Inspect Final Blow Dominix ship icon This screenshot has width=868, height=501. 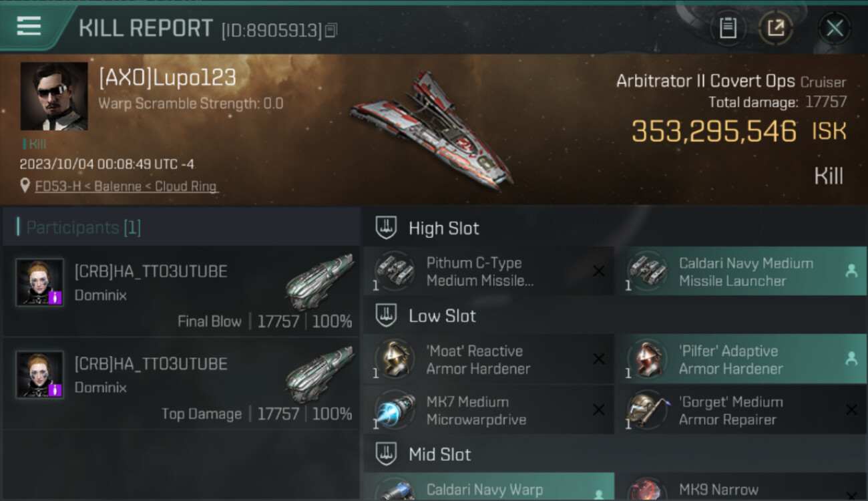coord(319,281)
